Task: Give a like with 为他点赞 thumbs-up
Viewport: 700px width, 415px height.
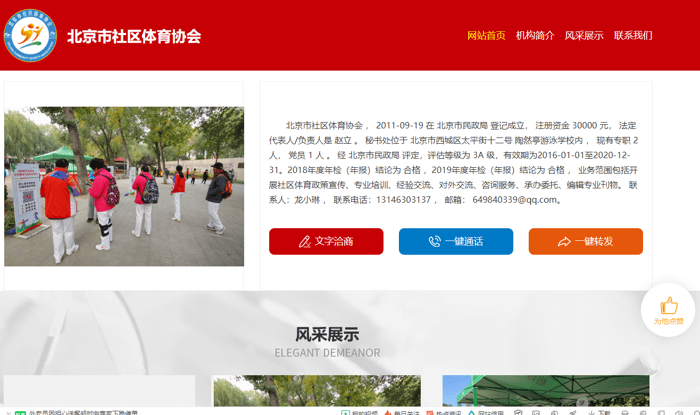Action: [668, 310]
